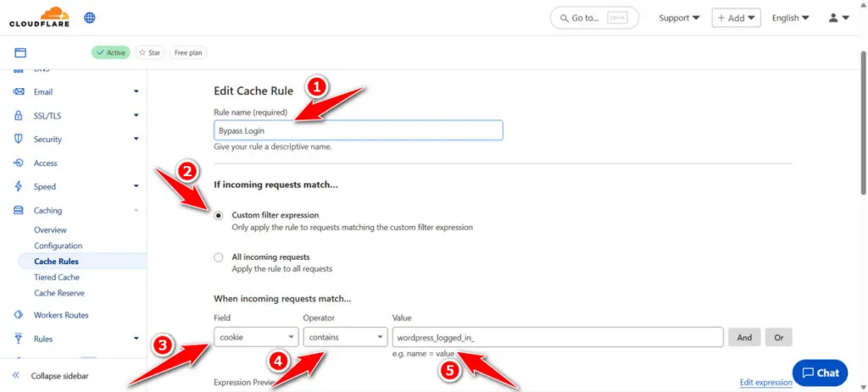Click the Security shield icon
The height and width of the screenshot is (392, 868).
(x=18, y=139)
